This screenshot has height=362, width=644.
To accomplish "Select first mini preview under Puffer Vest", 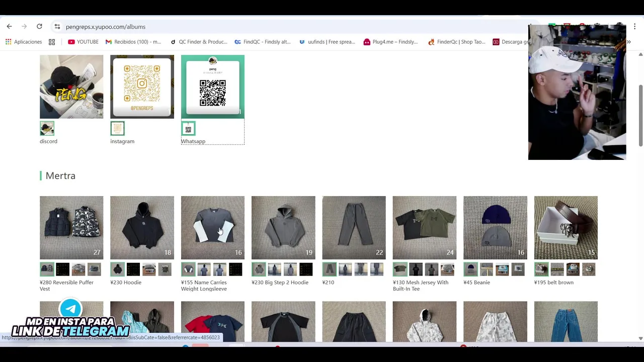I will 47,269.
